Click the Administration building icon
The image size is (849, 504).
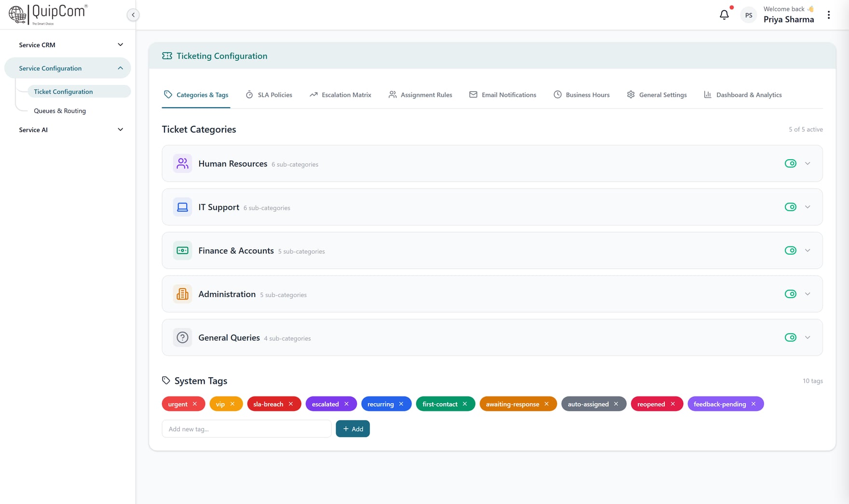click(182, 294)
